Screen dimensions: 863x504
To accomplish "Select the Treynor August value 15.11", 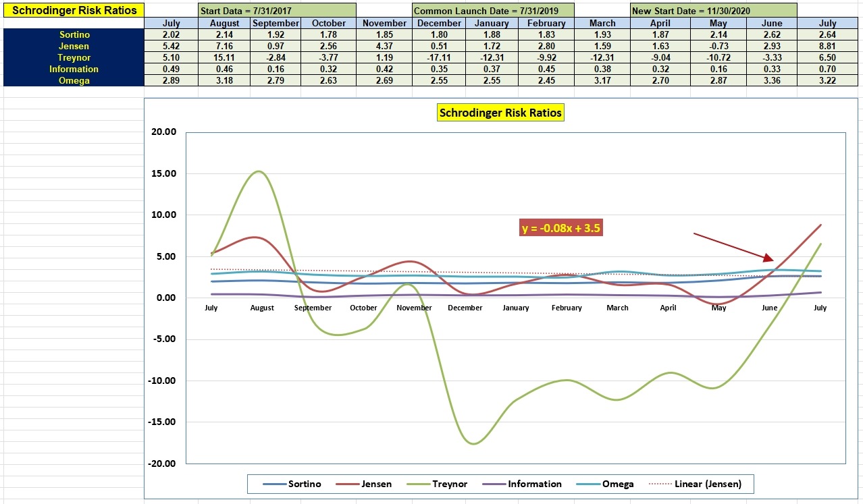I will (224, 57).
